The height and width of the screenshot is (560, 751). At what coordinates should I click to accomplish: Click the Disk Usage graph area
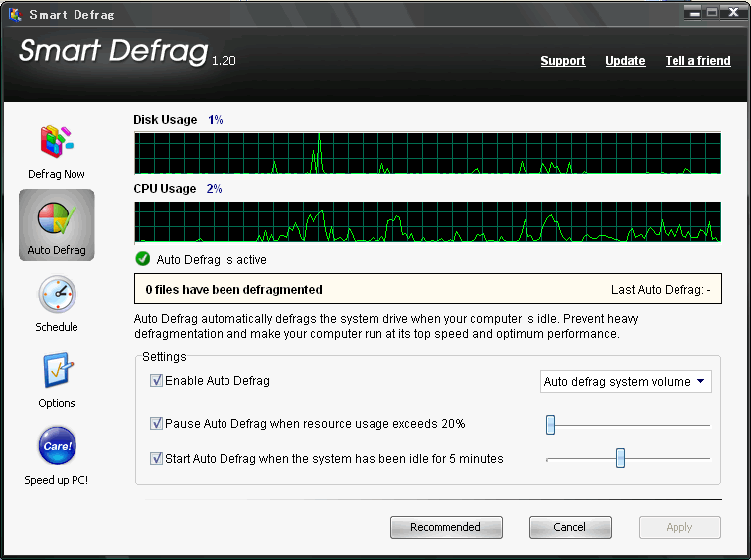click(428, 153)
